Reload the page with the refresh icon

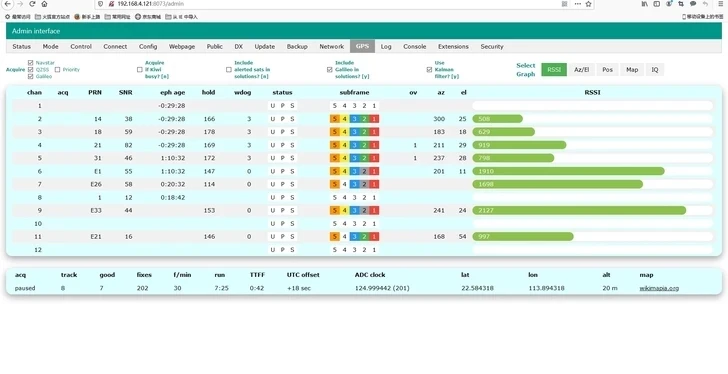(x=32, y=4)
